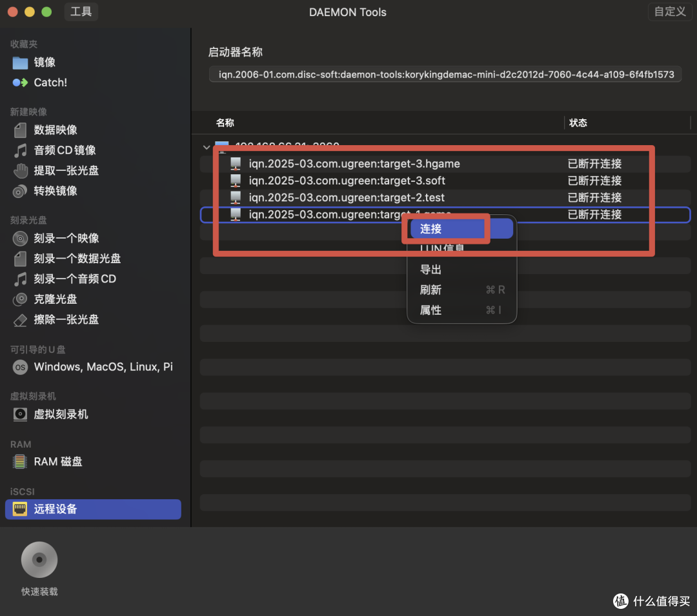The image size is (697, 616).
Task: Click the RAM 磁盘 chip icon
Action: coord(19,462)
